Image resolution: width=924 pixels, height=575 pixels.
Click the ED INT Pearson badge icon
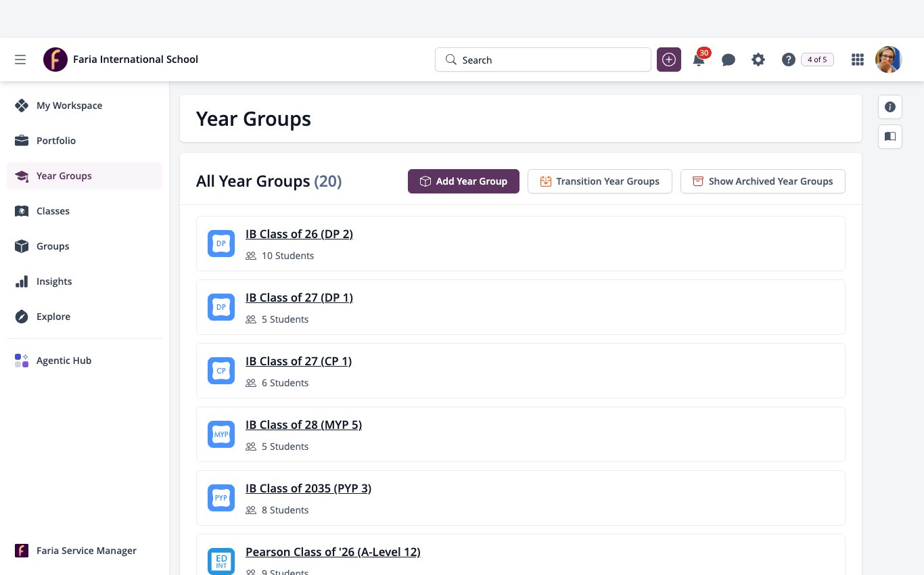[x=221, y=561]
